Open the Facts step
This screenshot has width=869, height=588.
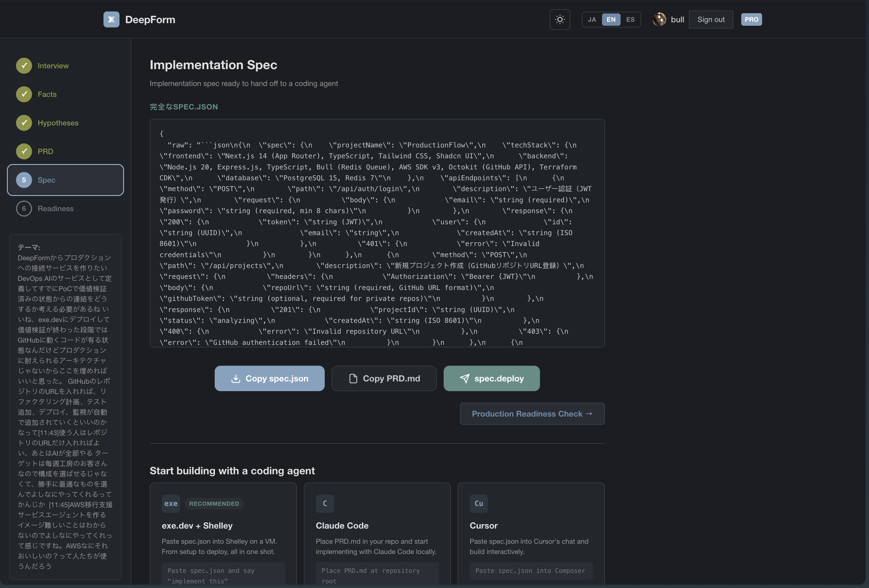pos(47,94)
